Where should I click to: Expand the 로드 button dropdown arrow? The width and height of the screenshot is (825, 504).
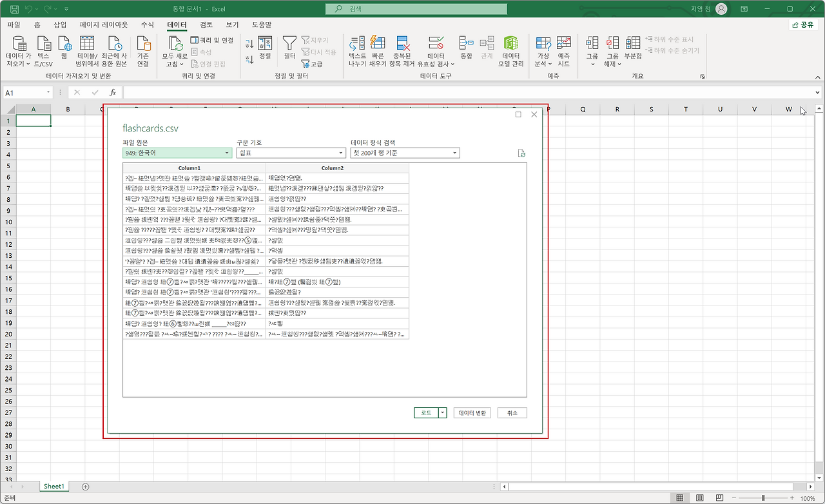point(442,413)
